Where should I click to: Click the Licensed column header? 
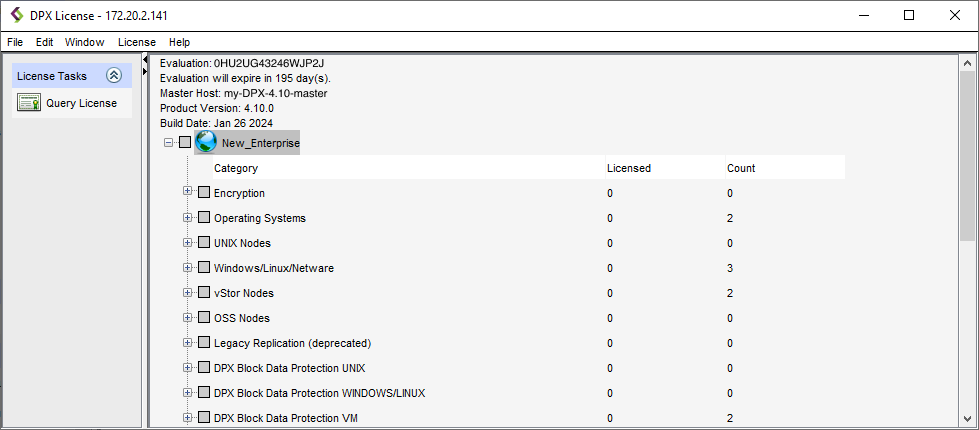pos(629,168)
